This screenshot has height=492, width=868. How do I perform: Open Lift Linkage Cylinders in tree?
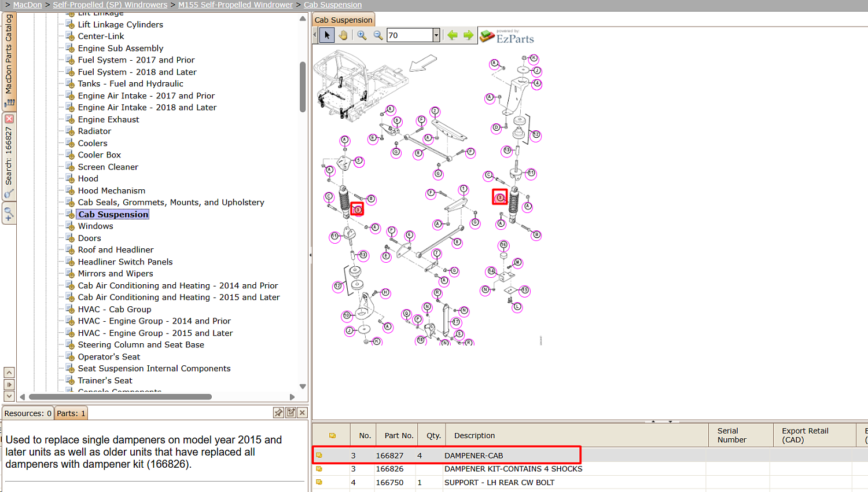(x=120, y=24)
